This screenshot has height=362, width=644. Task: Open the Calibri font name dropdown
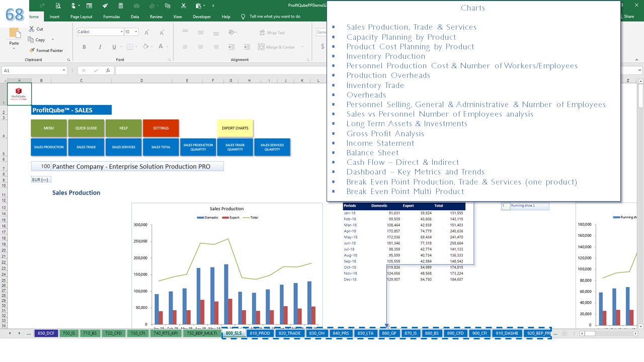tap(121, 32)
